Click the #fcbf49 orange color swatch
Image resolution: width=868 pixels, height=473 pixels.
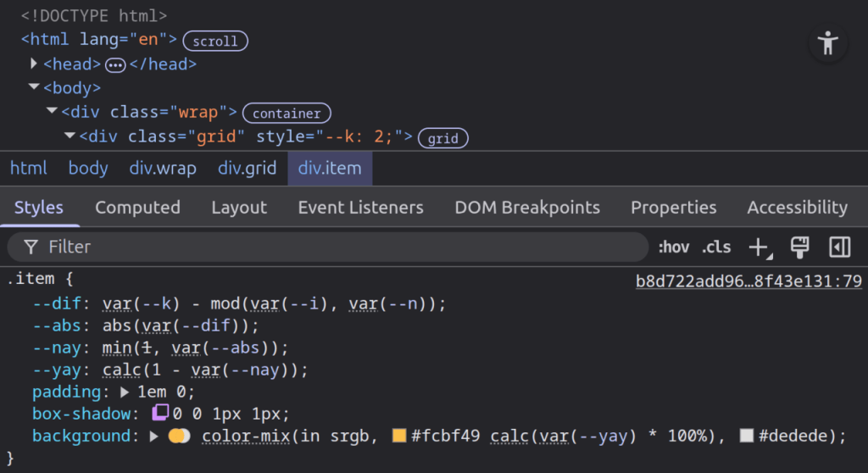[399, 436]
